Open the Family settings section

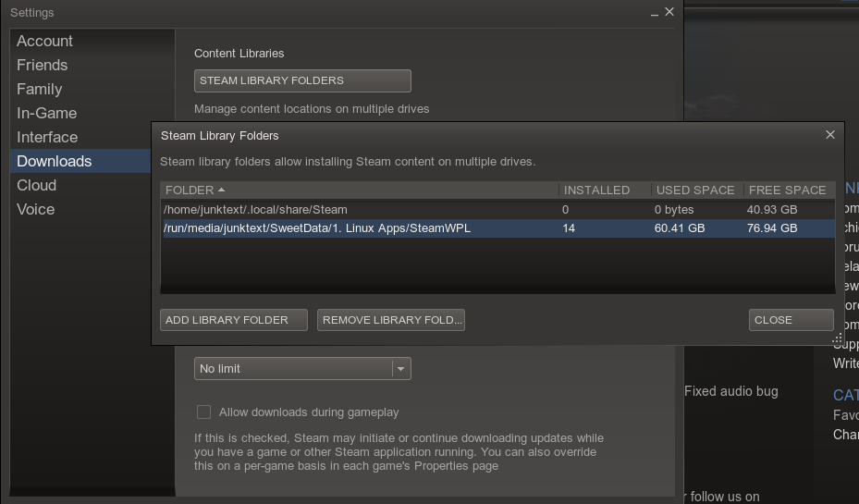(40, 90)
